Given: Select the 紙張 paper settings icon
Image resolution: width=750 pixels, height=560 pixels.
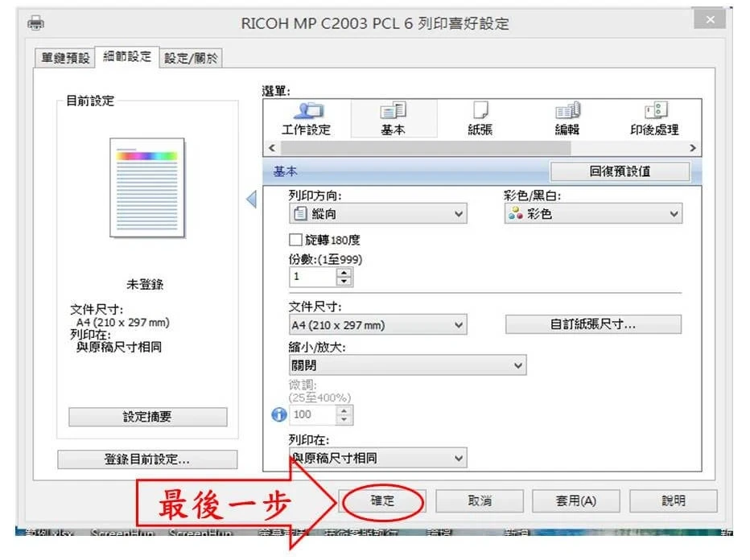Looking at the screenshot, I should click(x=480, y=117).
